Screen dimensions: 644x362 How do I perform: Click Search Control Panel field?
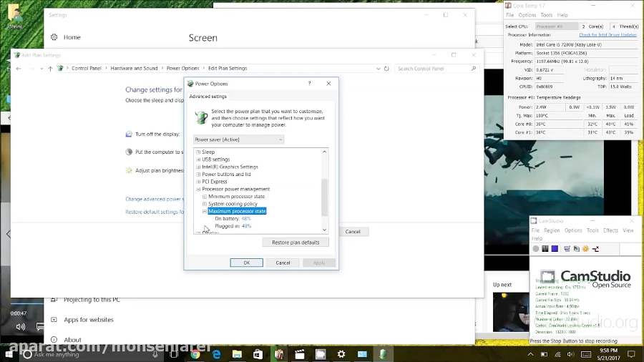(x=436, y=69)
